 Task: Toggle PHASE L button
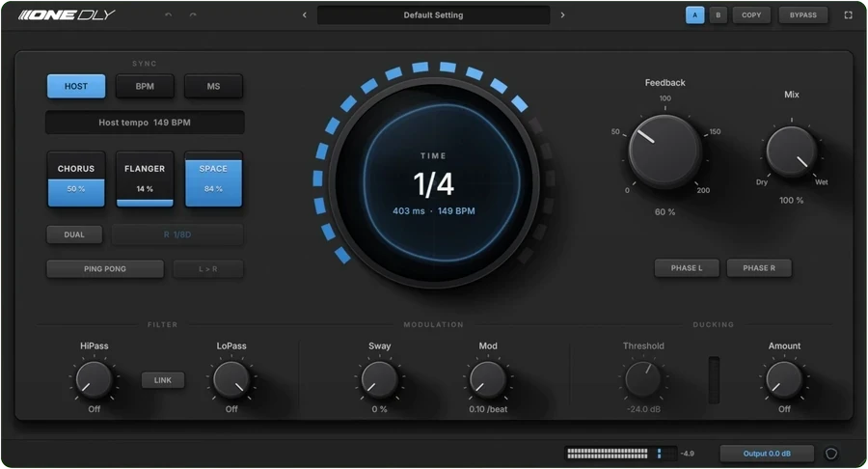[x=687, y=268]
